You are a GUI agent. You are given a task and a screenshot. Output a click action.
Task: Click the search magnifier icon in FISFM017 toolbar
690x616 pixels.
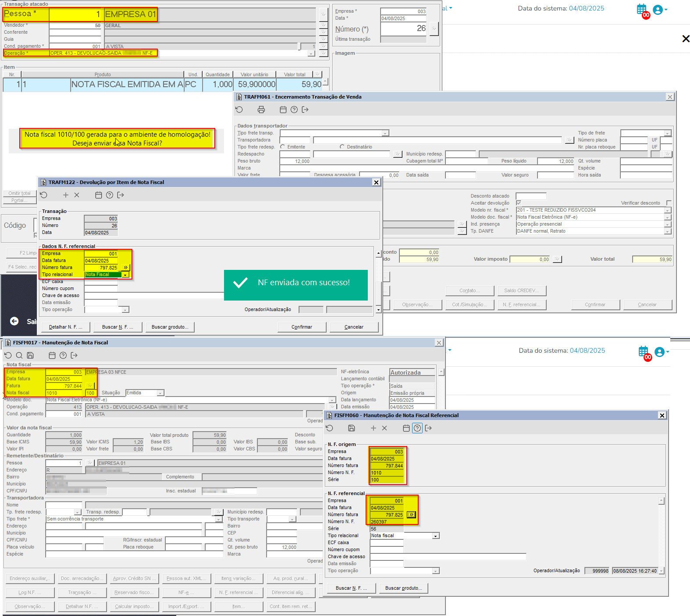click(19, 355)
